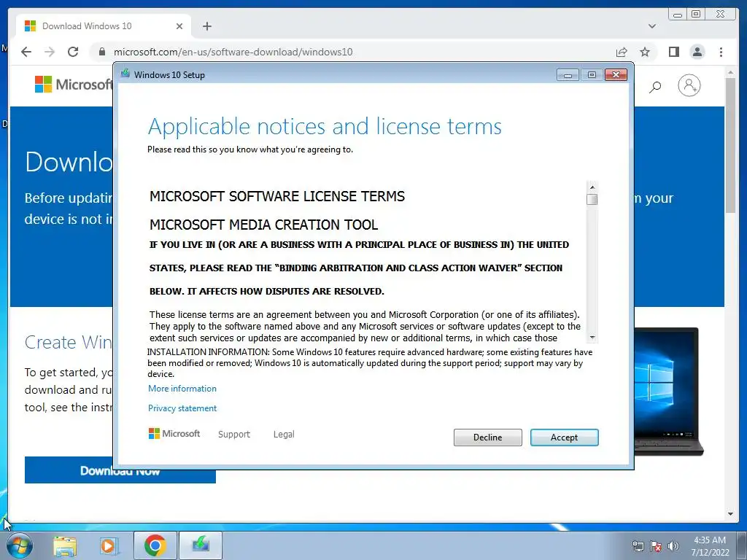Bookmark this page with star icon
The image size is (747, 560).
click(645, 52)
